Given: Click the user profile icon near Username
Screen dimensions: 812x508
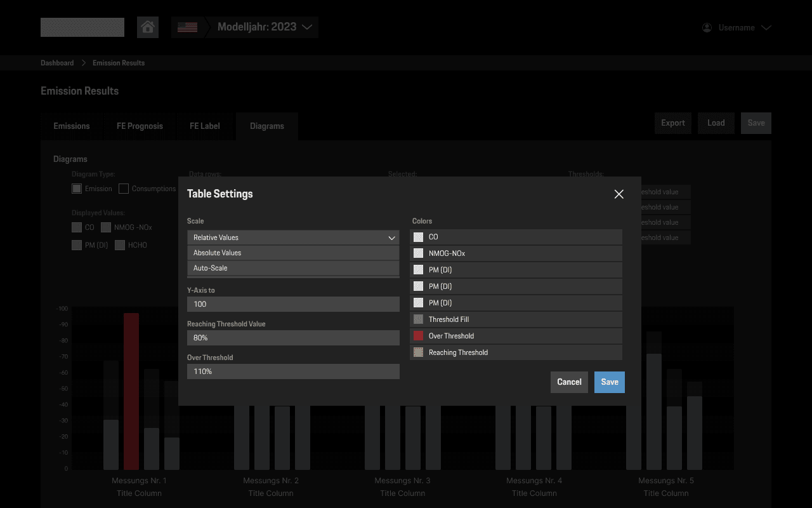Looking at the screenshot, I should point(706,27).
